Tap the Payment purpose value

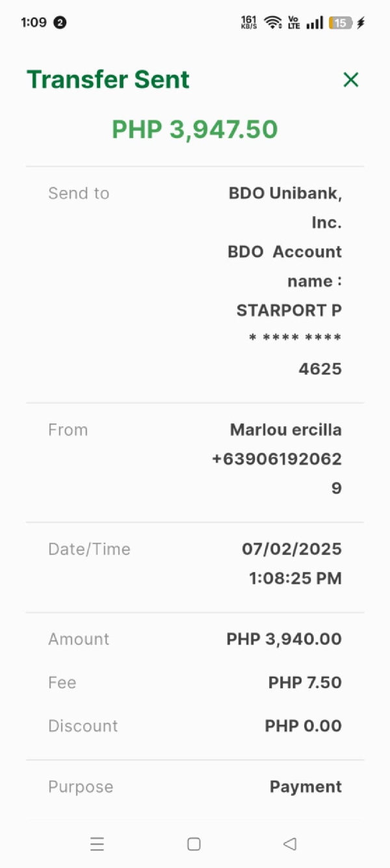[x=305, y=787]
